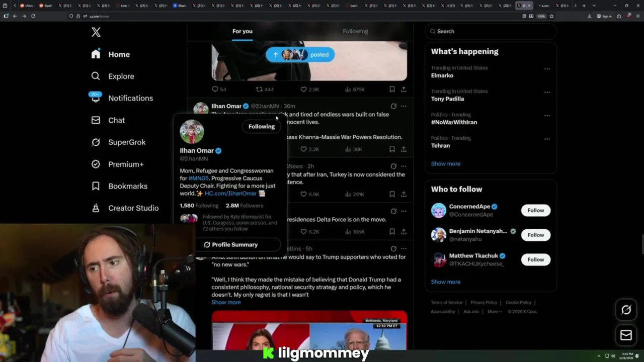Open more options on Delta Force post
The height and width of the screenshot is (362, 644).
click(x=404, y=211)
